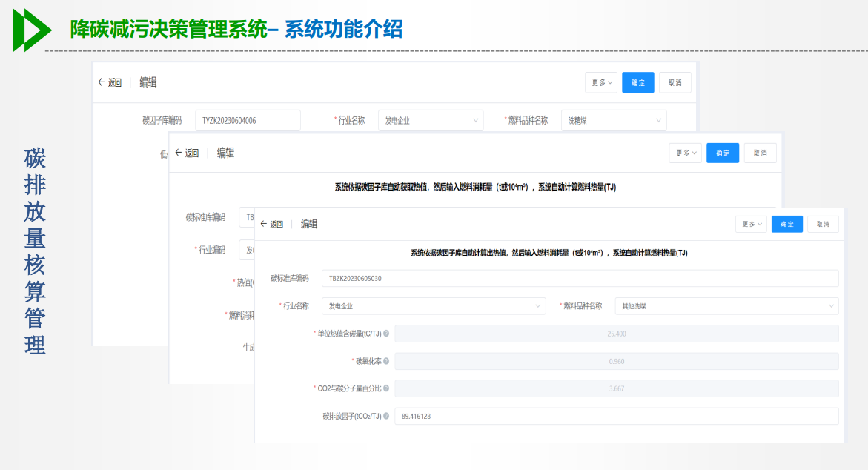Expand the 更多 dropdown in the middle window
The image size is (868, 470).
click(x=686, y=153)
